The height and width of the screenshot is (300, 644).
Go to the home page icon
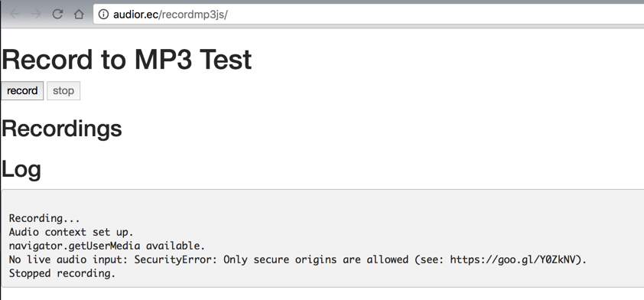79,15
